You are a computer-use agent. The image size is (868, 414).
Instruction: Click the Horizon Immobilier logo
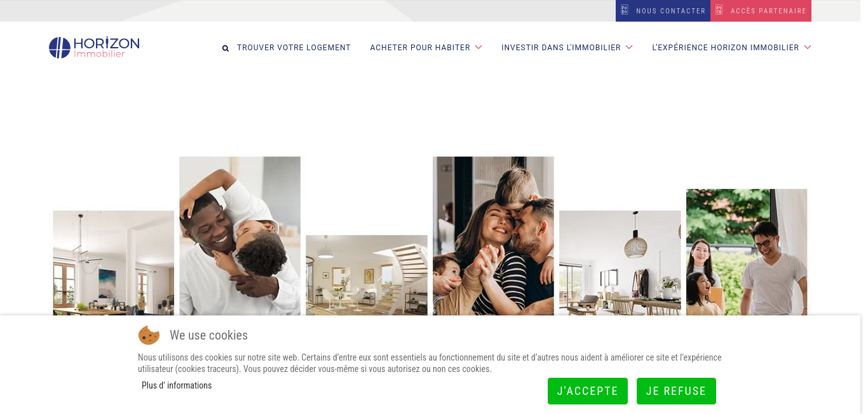click(x=94, y=48)
